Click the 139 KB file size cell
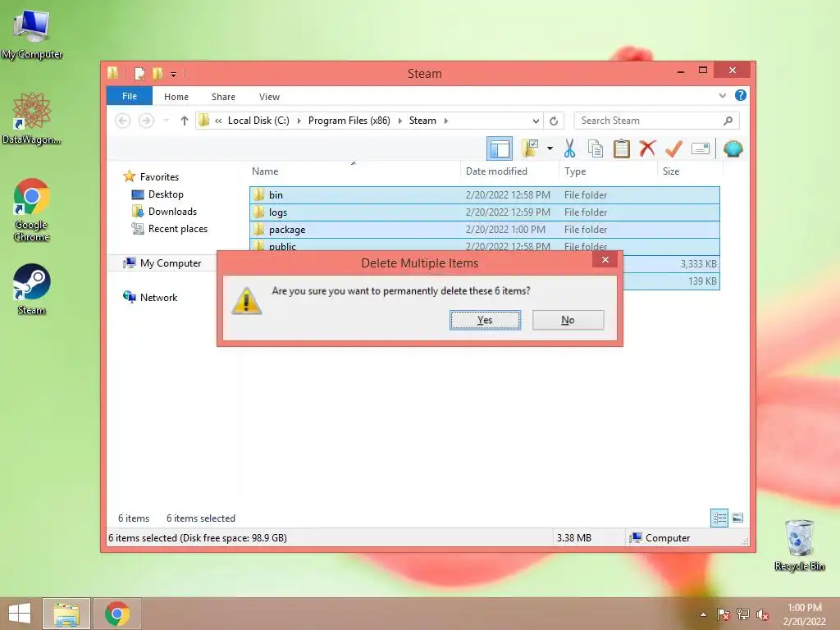Viewport: 840px width, 630px height. coord(702,281)
